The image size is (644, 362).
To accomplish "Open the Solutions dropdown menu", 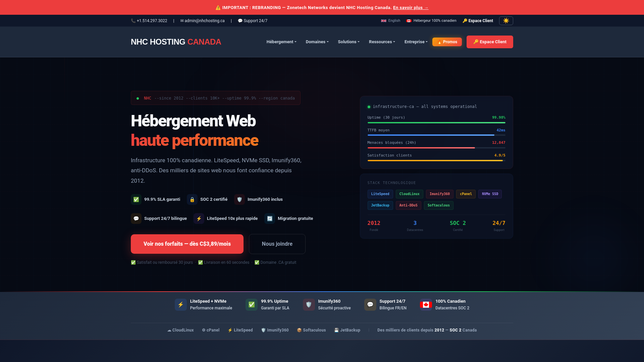I will pyautogui.click(x=348, y=42).
